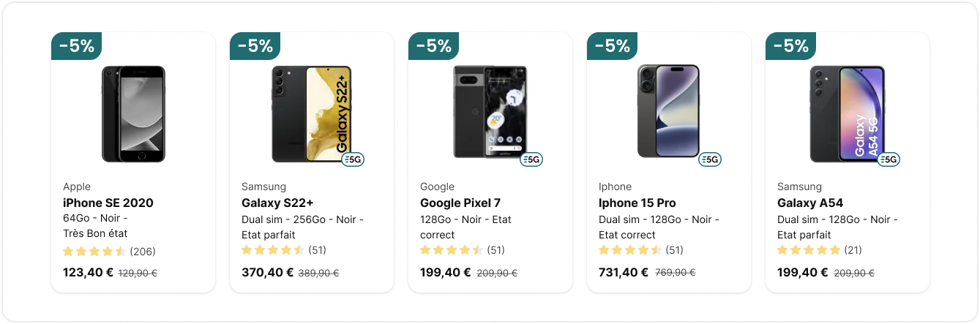
Task: Click the star rating of iPhone SE 2020
Action: [94, 252]
